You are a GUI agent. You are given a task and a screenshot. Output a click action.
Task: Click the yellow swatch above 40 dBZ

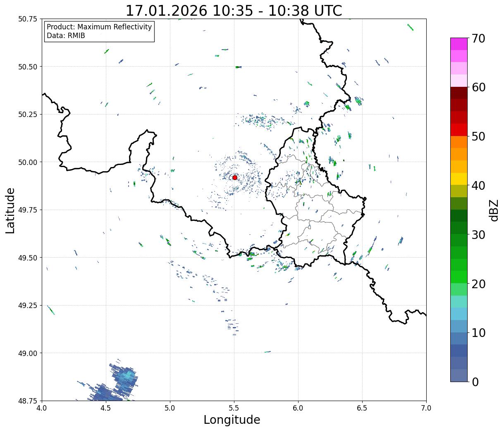[x=459, y=179]
